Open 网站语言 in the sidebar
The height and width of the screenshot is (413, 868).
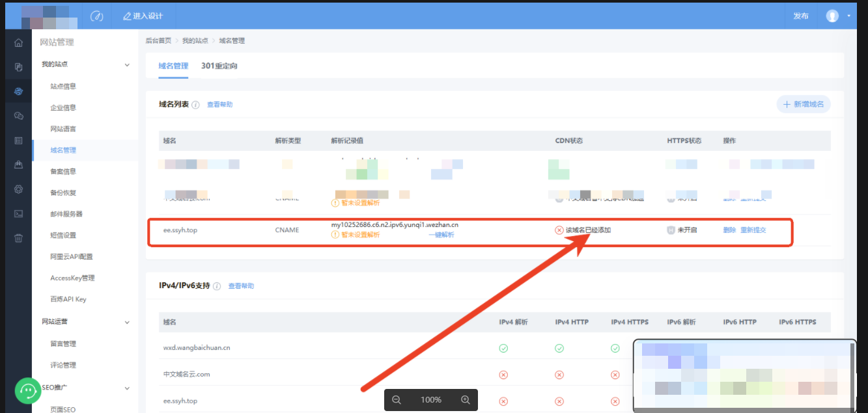coord(63,129)
